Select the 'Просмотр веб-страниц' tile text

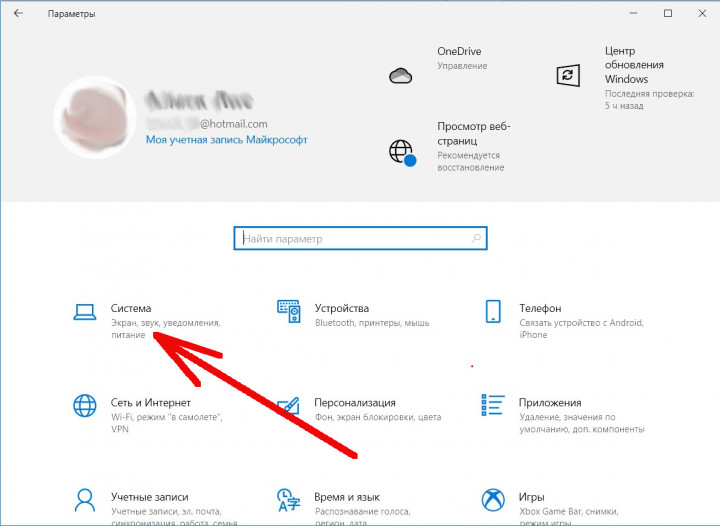point(472,133)
